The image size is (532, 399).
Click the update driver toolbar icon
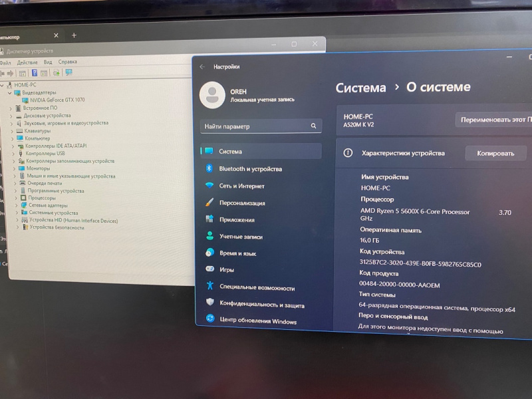pyautogui.click(x=57, y=72)
